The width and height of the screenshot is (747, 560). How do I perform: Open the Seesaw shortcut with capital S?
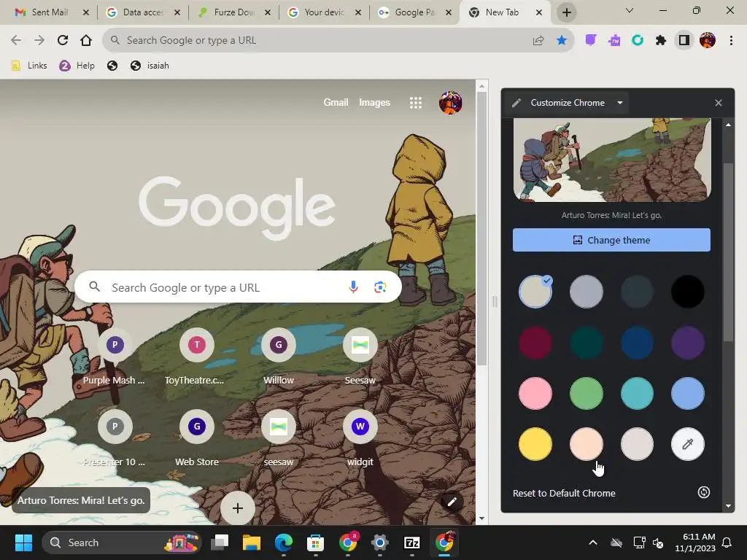coord(360,356)
